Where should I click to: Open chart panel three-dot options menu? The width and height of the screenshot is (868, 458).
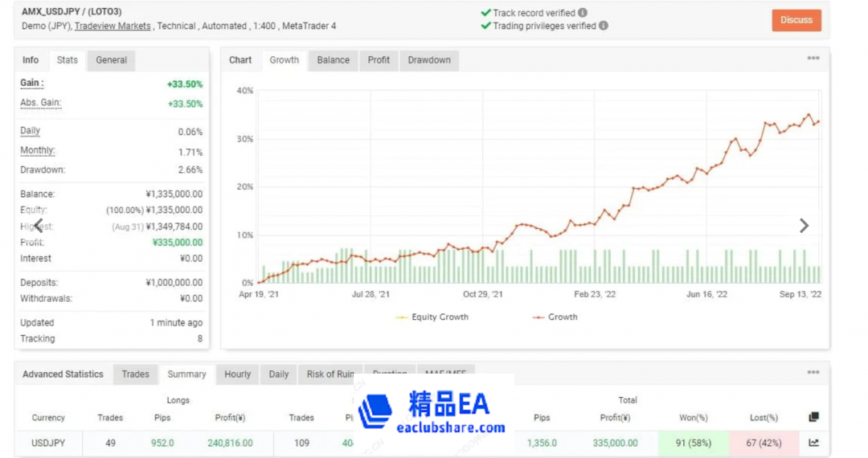pos(813,59)
